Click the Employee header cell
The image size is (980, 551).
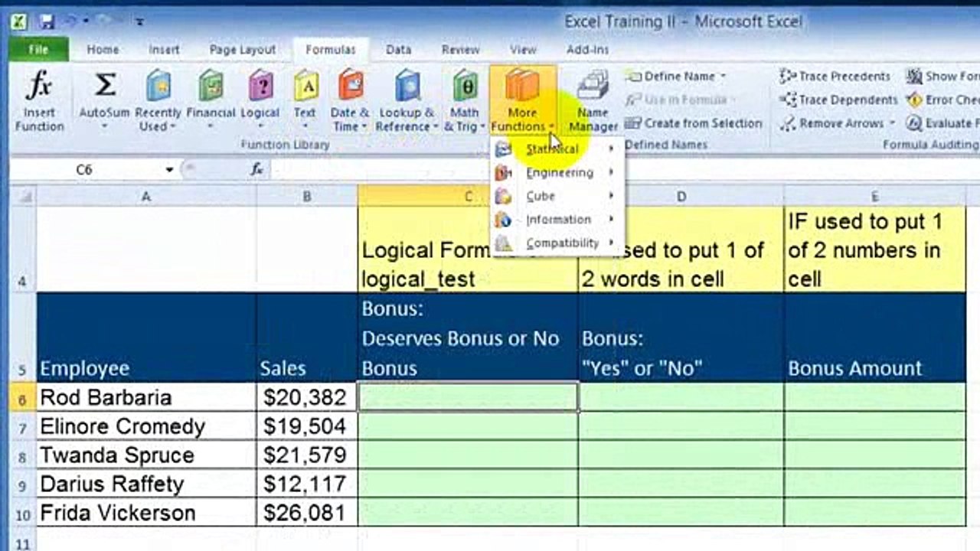(146, 337)
